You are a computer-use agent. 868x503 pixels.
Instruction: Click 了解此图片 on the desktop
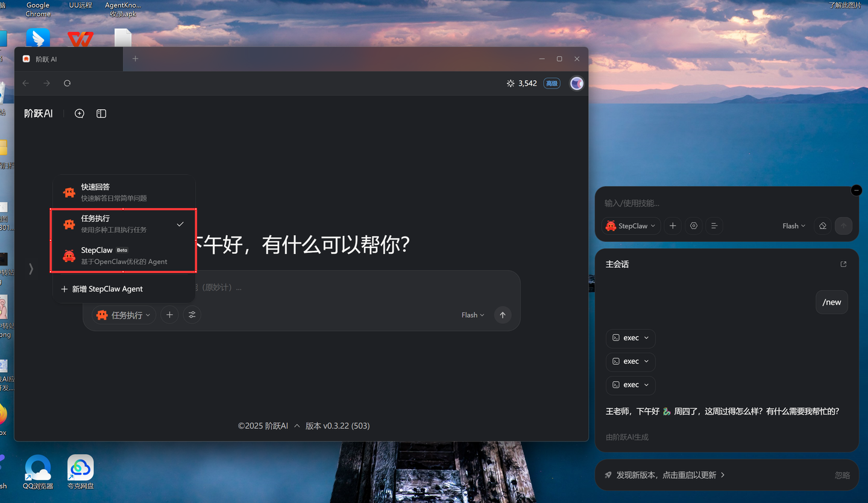(845, 5)
